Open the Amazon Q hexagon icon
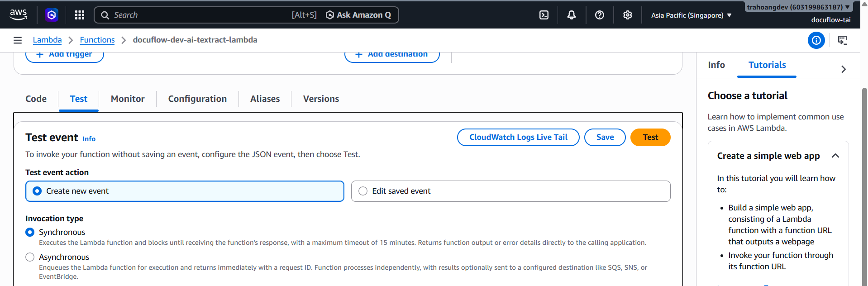This screenshot has width=868, height=286. (52, 15)
